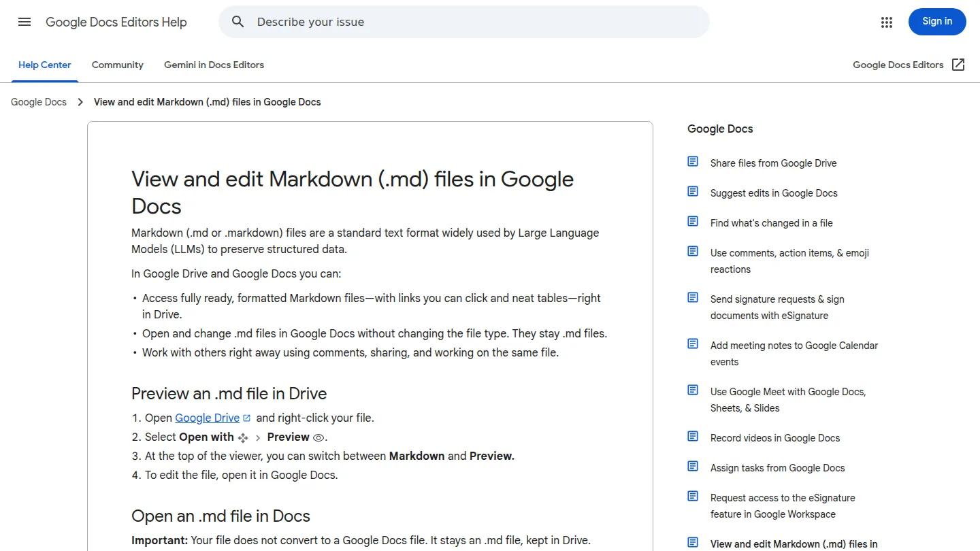The width and height of the screenshot is (980, 551).
Task: Click the page title View and edit Markdown heading
Action: (353, 193)
